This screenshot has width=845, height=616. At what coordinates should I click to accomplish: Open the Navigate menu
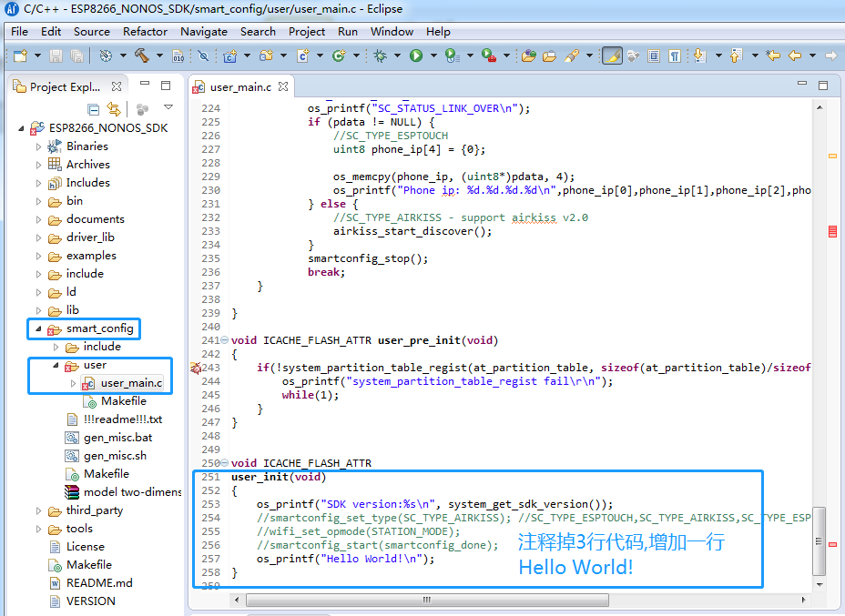(x=204, y=32)
